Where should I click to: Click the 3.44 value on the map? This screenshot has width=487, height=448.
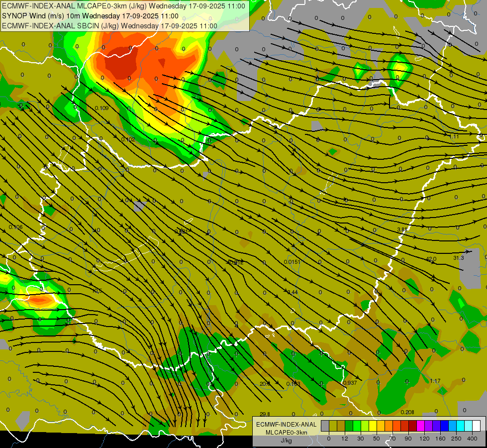[292, 292]
